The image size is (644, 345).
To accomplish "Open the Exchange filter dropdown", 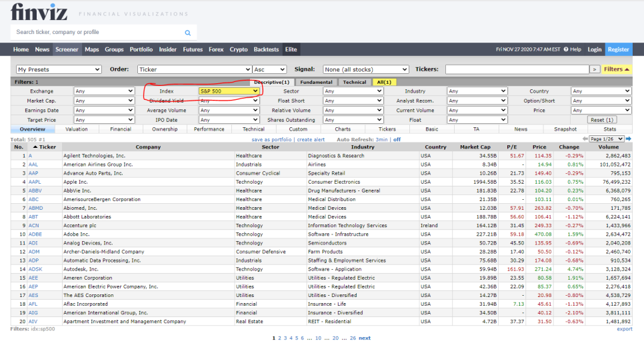I will click(x=104, y=91).
